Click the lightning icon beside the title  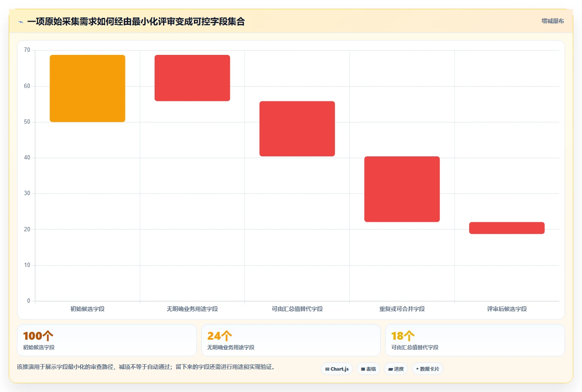pos(20,22)
